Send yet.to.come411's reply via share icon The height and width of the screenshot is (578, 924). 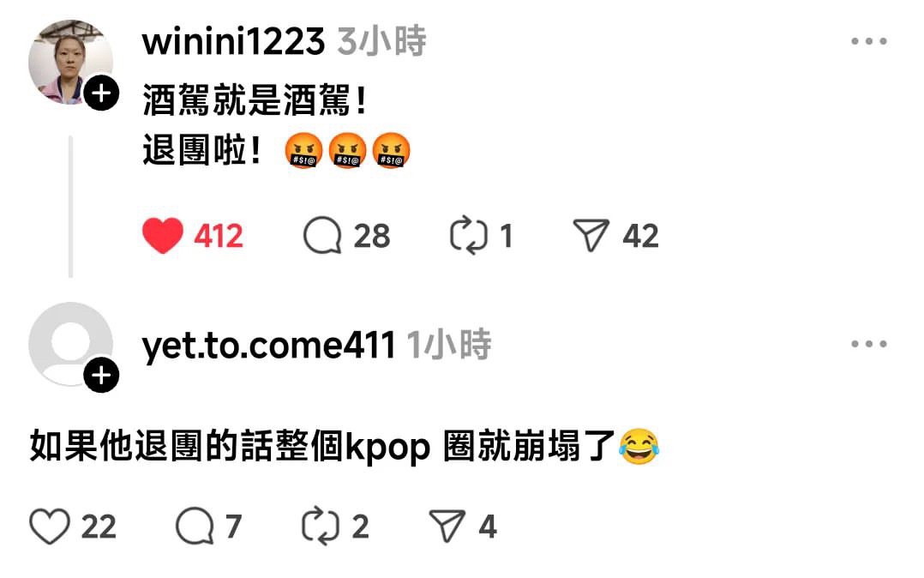click(447, 526)
